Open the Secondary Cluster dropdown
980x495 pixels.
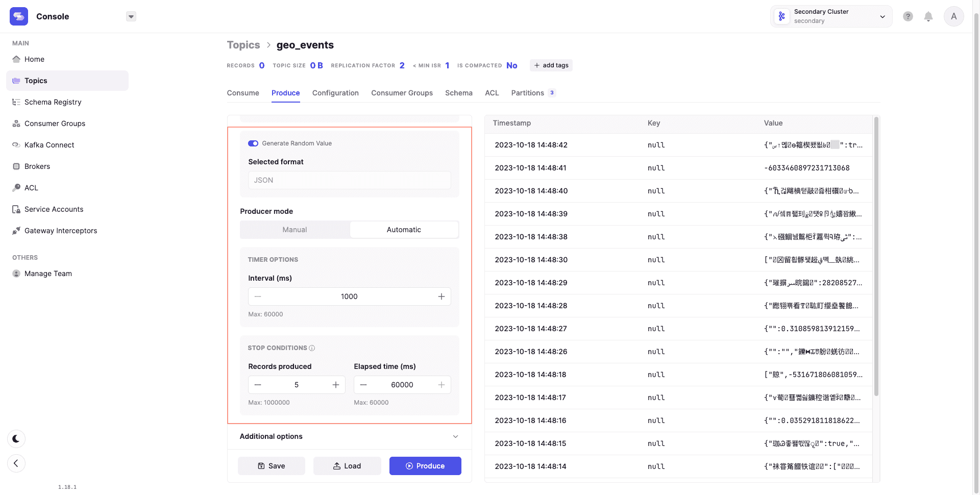[x=831, y=16]
